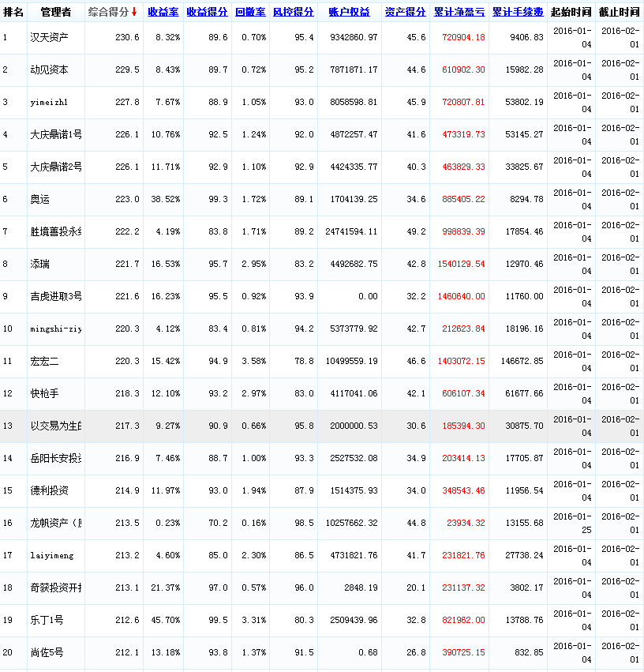644x672 pixels.
Task: Click drawdown 3.58% for 宏宏二
Action: pyautogui.click(x=254, y=361)
